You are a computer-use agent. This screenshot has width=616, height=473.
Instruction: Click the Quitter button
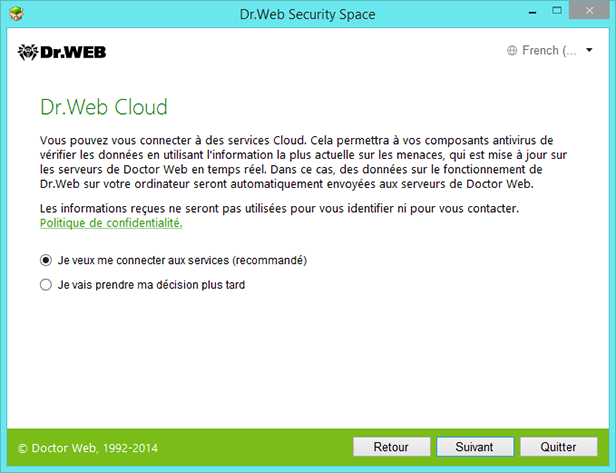pyautogui.click(x=559, y=447)
